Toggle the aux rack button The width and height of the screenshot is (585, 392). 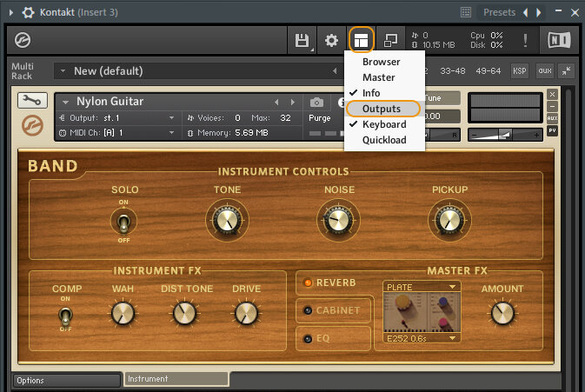click(x=545, y=70)
